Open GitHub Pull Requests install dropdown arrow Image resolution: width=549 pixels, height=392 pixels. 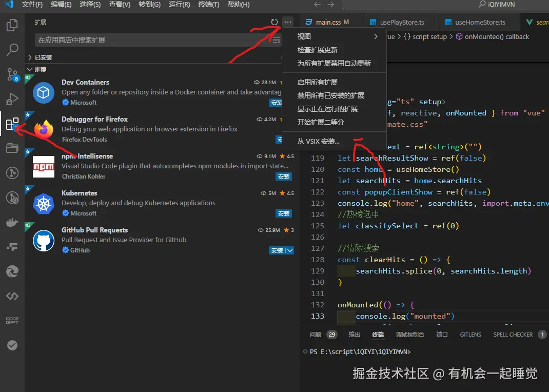click(x=290, y=250)
